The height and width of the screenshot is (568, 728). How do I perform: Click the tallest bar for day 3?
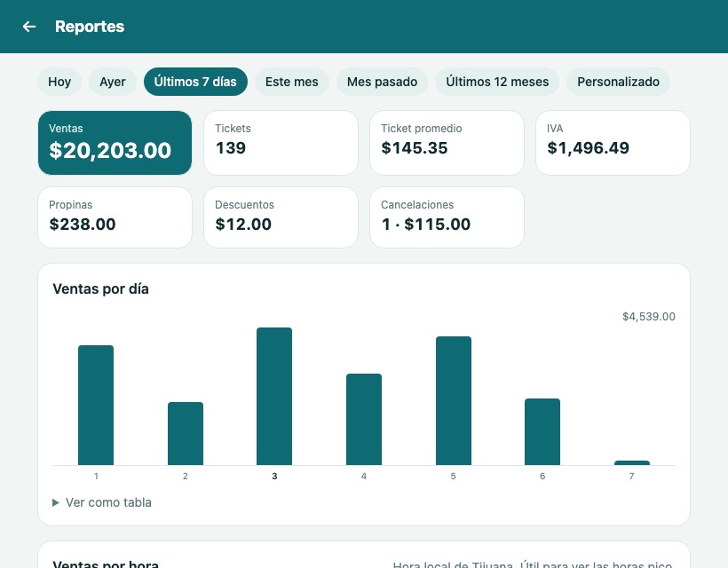(x=274, y=397)
